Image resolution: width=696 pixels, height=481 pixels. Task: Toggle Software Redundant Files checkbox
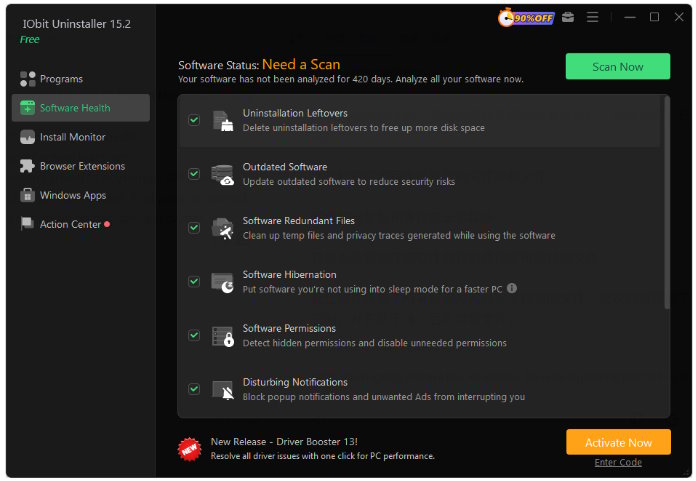[194, 228]
